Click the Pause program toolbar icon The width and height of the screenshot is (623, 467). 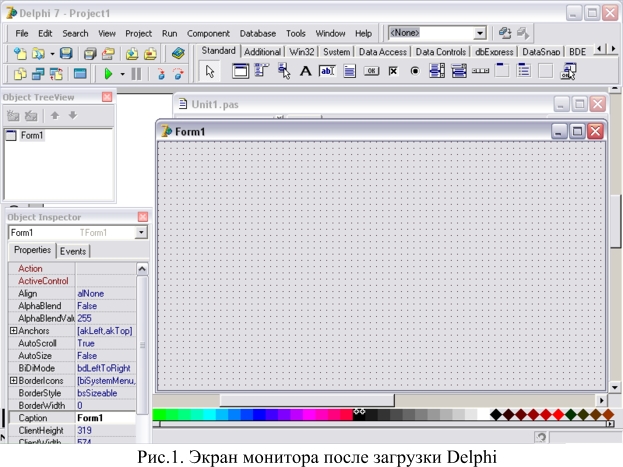point(136,74)
